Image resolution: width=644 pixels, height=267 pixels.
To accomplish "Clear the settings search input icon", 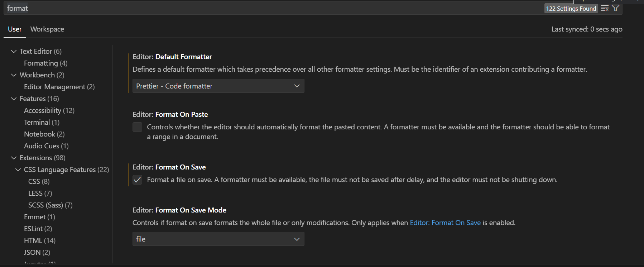I will (605, 8).
